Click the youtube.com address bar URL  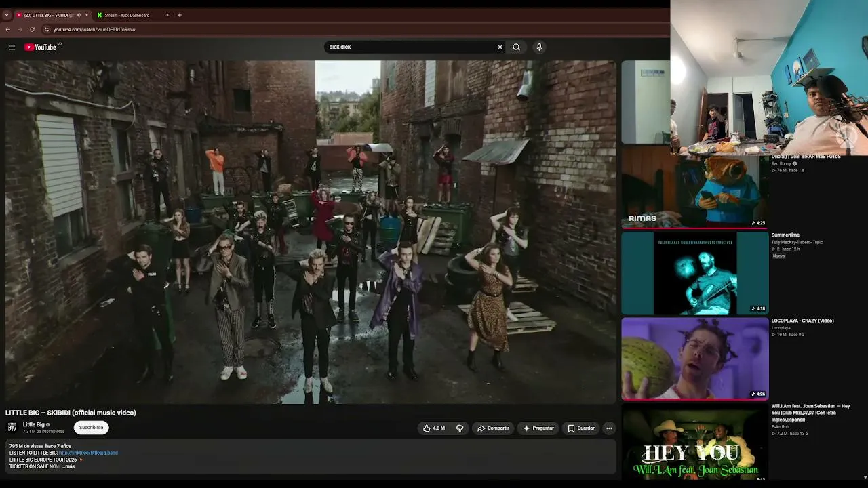94,29
